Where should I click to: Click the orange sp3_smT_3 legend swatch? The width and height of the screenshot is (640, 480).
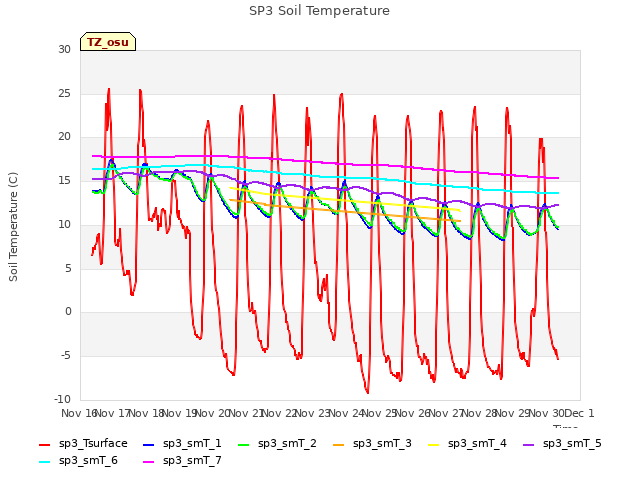click(338, 444)
